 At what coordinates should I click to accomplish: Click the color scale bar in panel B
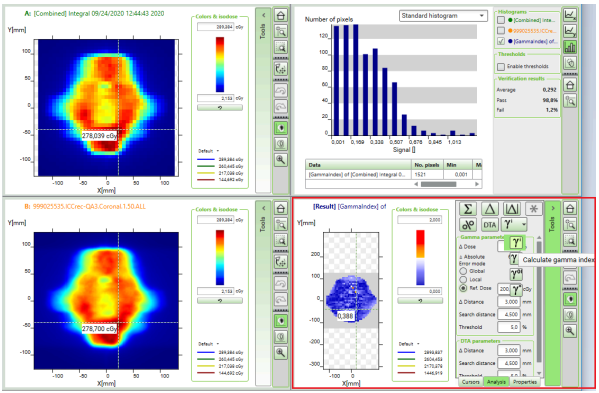[220, 257]
